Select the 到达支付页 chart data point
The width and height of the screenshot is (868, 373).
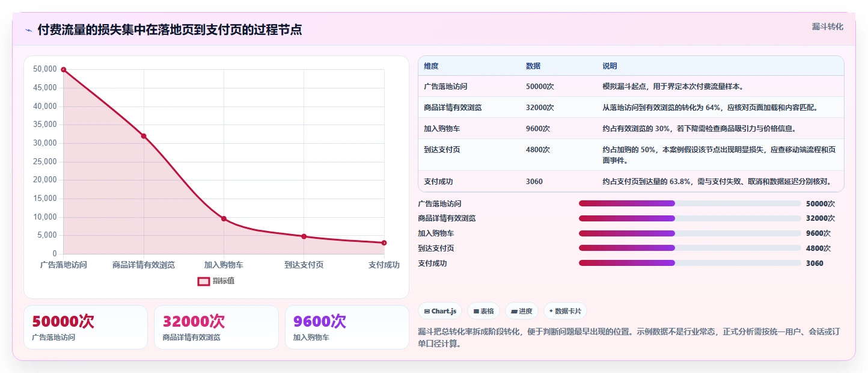[304, 236]
